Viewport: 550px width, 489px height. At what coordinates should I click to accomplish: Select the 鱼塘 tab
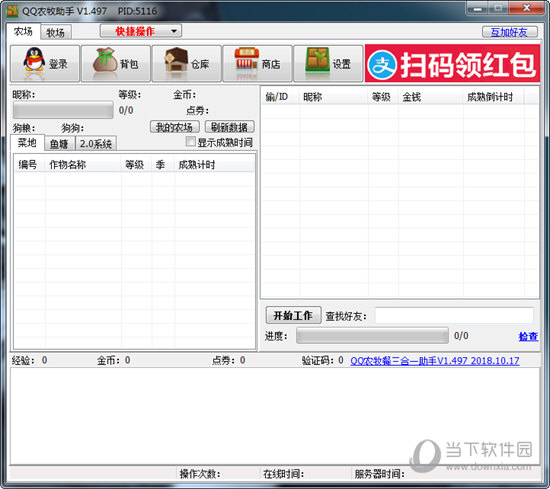click(x=59, y=144)
